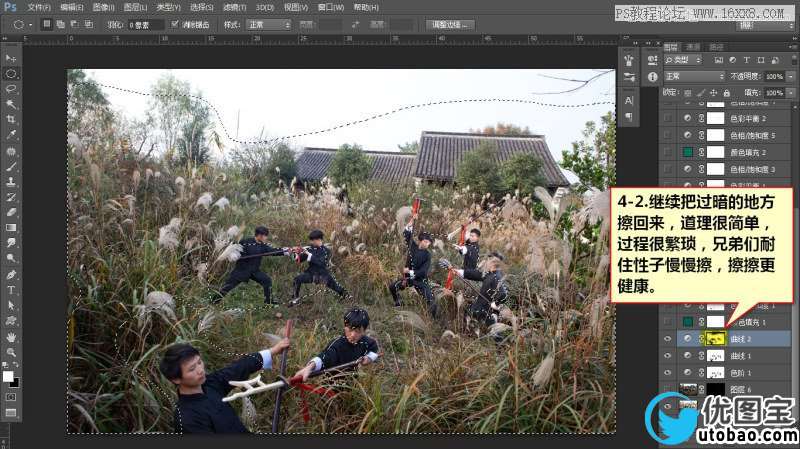This screenshot has height=449, width=800.
Task: Select the Type tool
Action: tap(11, 290)
